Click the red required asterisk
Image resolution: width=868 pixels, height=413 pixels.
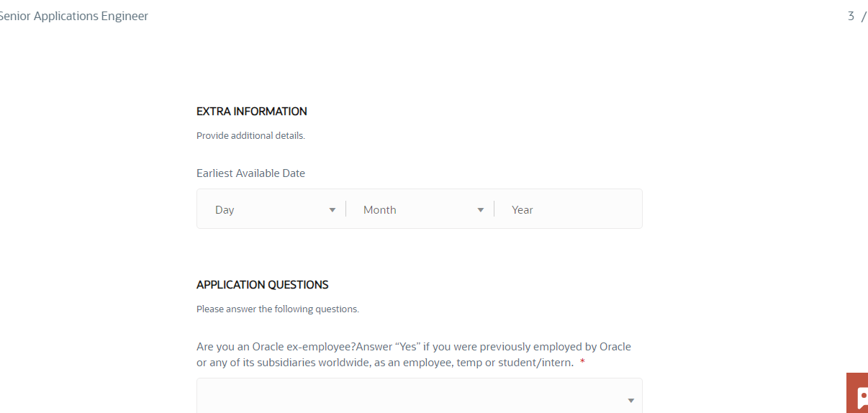tap(582, 362)
